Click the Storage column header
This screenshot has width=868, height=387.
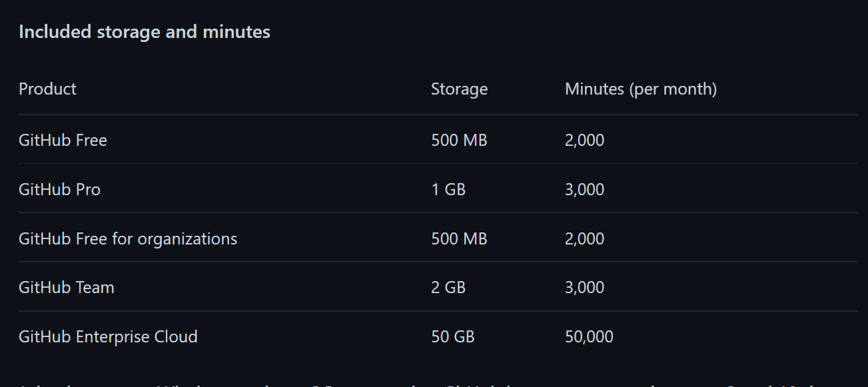click(x=459, y=89)
